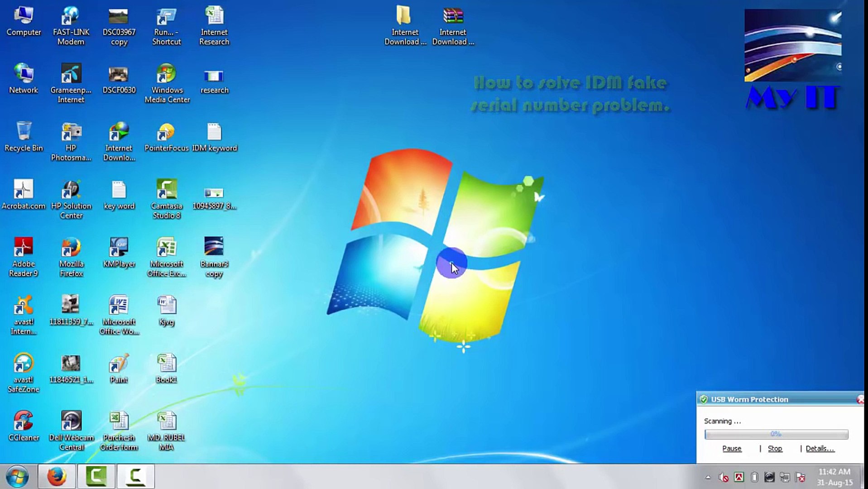Click the Dell Webcam Central icon

(71, 431)
